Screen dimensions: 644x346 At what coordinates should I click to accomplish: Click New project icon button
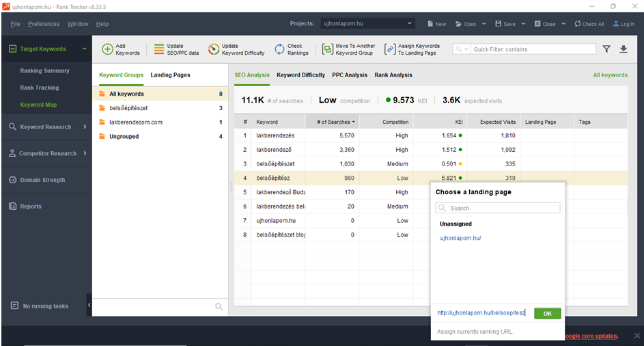[x=436, y=24]
